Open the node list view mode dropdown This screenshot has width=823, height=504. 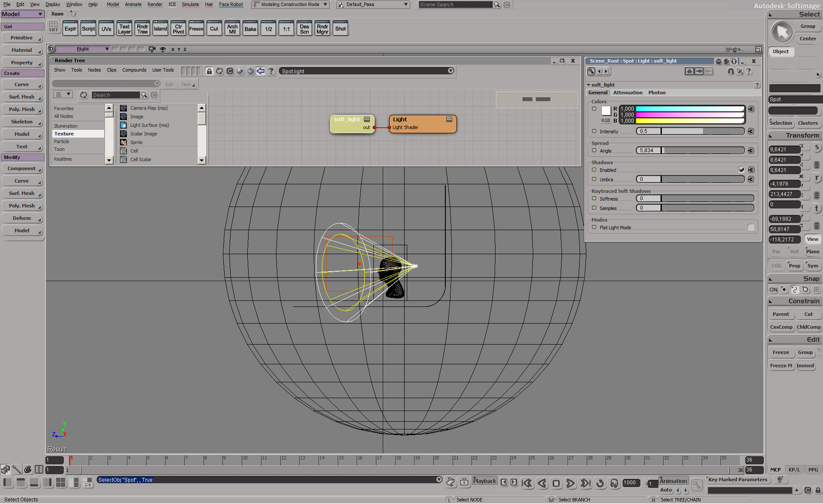(x=63, y=94)
